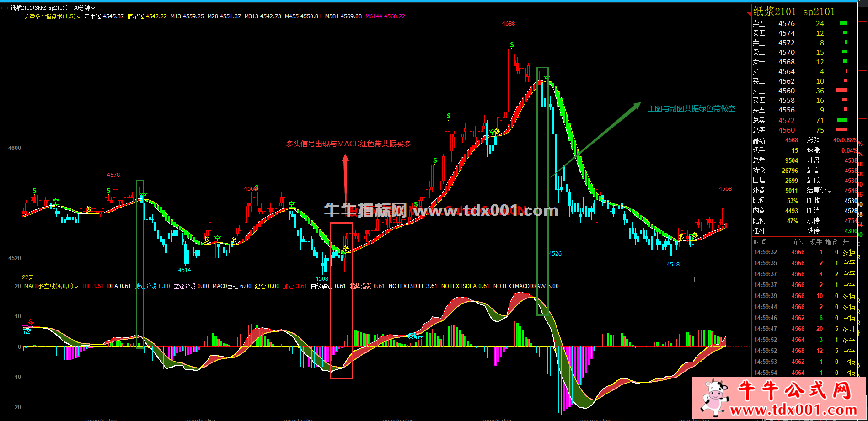Click the link icon beside 纸浆2101 title

[5, 8]
